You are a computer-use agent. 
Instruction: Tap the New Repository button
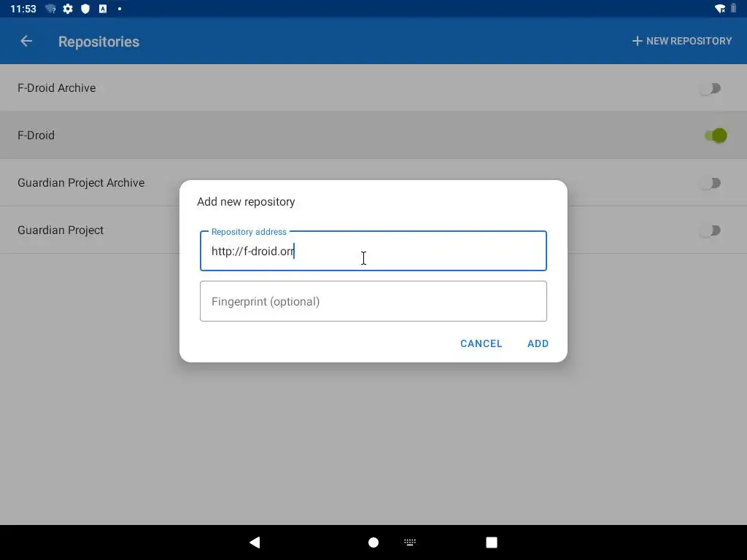(x=682, y=42)
